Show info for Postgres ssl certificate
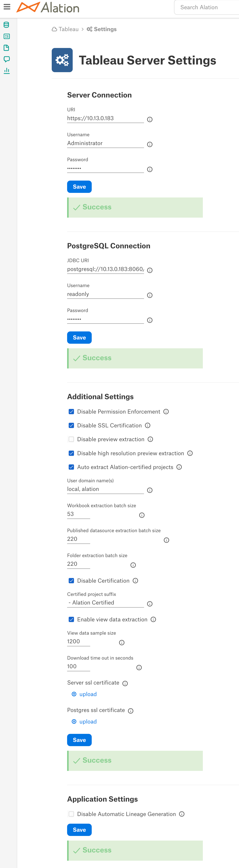239x868 pixels. 131,711
